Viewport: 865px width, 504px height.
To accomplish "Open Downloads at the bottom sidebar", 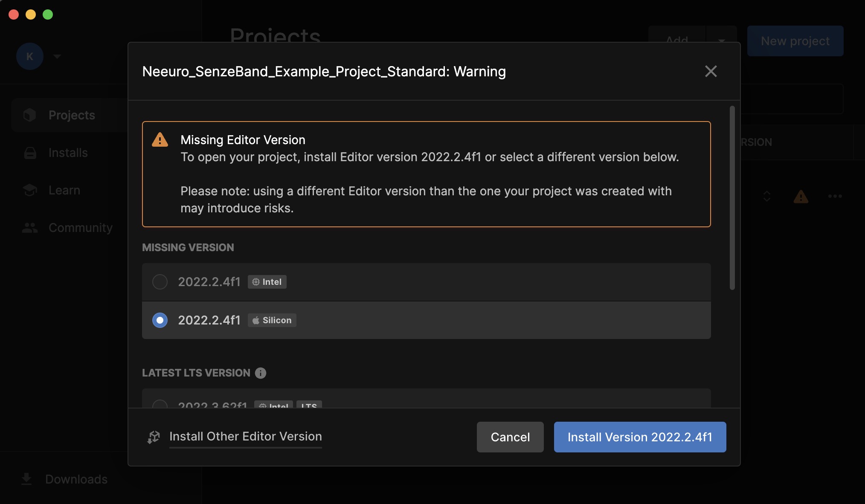I will tap(75, 479).
